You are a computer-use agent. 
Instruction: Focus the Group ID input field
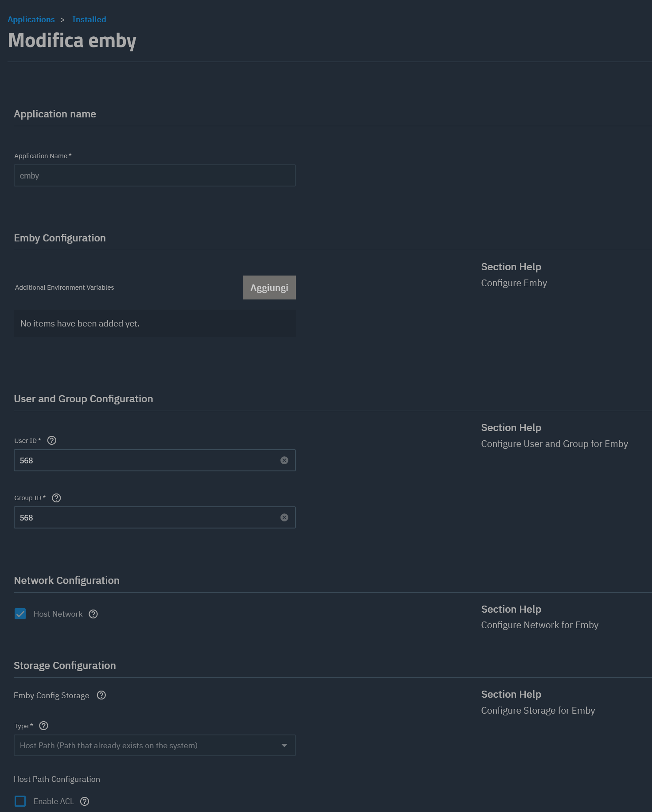tap(146, 518)
